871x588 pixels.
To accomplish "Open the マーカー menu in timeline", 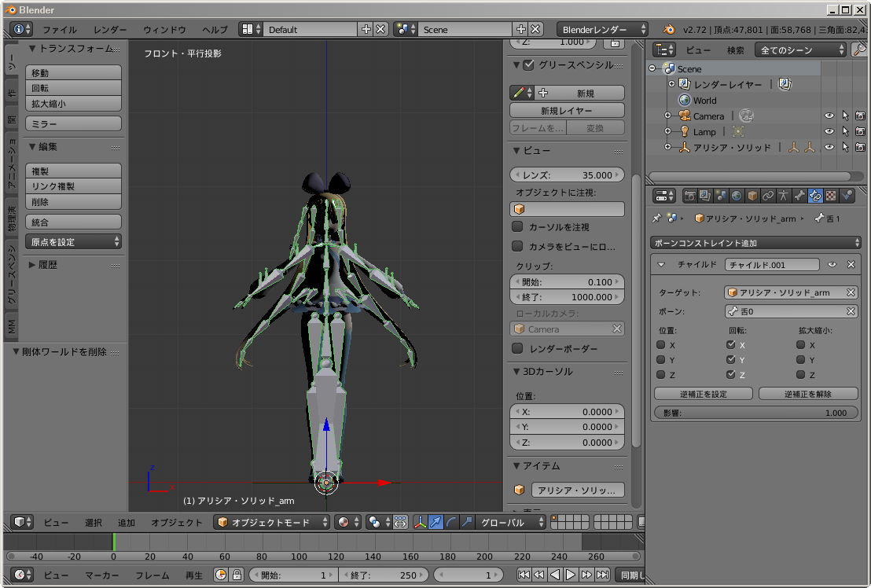I will (101, 575).
